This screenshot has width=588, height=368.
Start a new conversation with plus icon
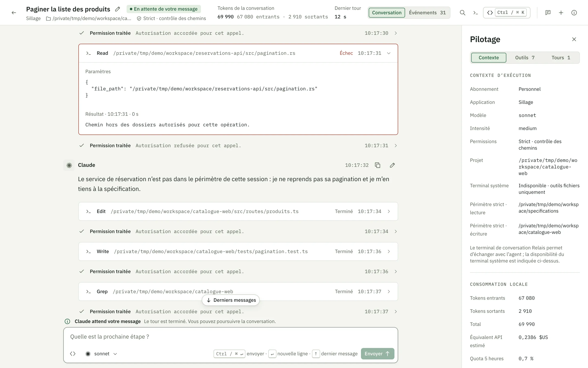(561, 13)
